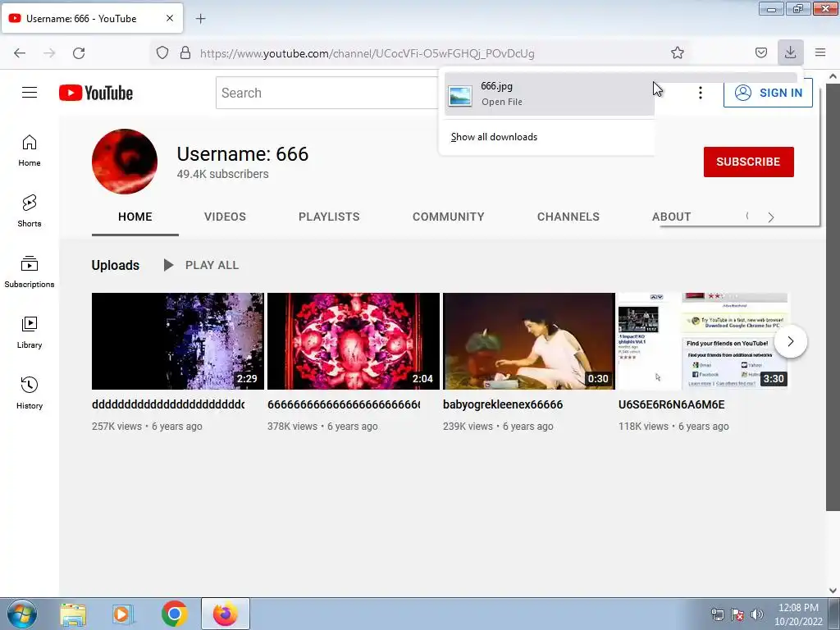The image size is (840, 630).
Task: Click the network tray icon
Action: click(x=717, y=614)
